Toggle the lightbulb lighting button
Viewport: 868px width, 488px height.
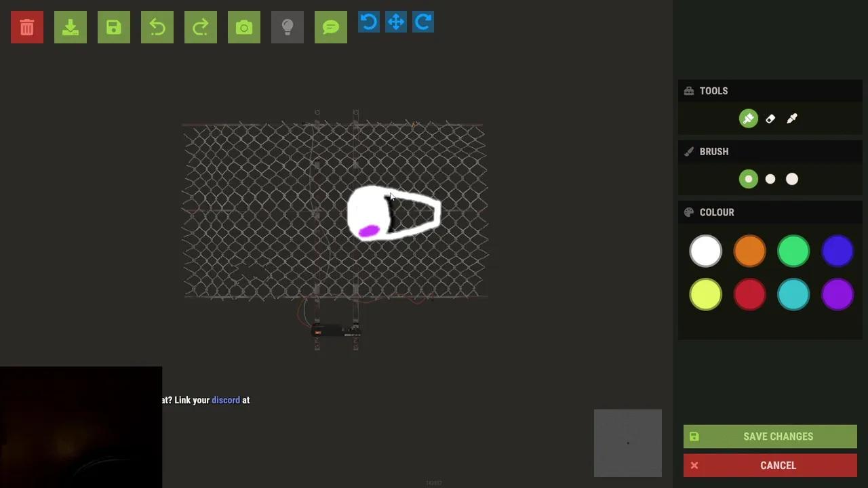(x=288, y=27)
